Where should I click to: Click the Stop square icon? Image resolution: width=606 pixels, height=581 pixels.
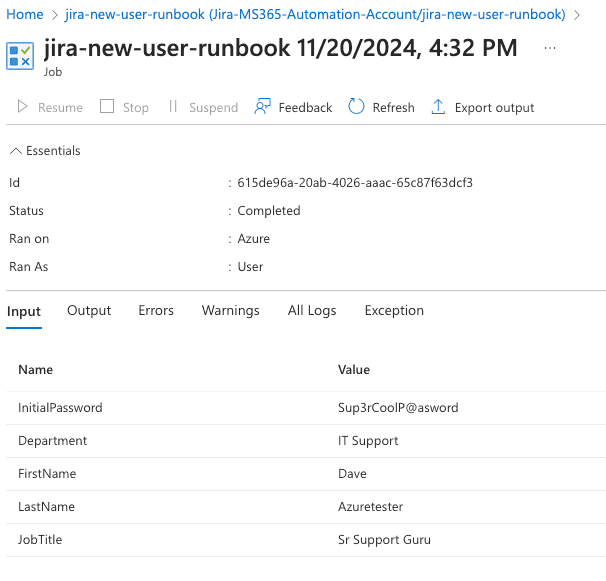point(107,106)
